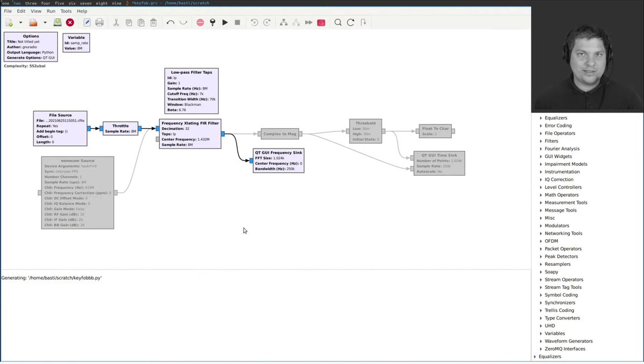Image resolution: width=644 pixels, height=364 pixels.
Task: Select the disabled Threshold block
Action: click(365, 131)
